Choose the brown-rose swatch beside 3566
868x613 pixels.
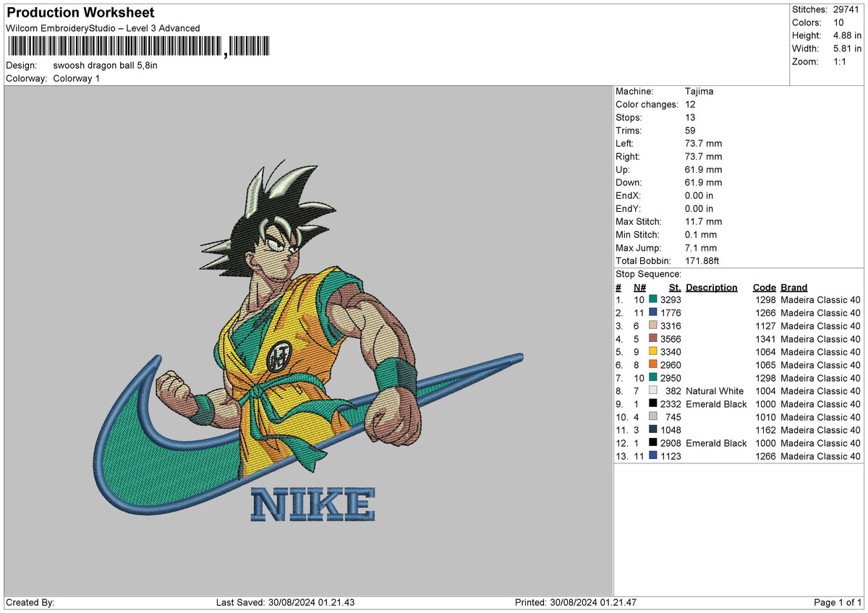[653, 338]
